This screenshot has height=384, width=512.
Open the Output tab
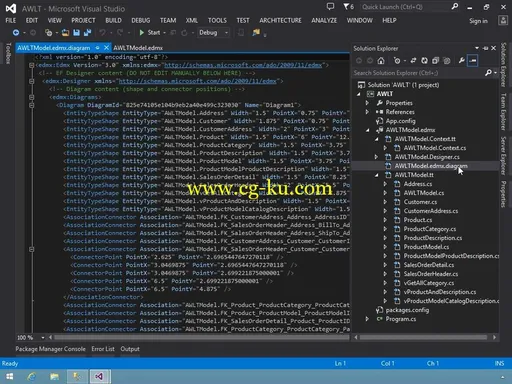pos(130,349)
